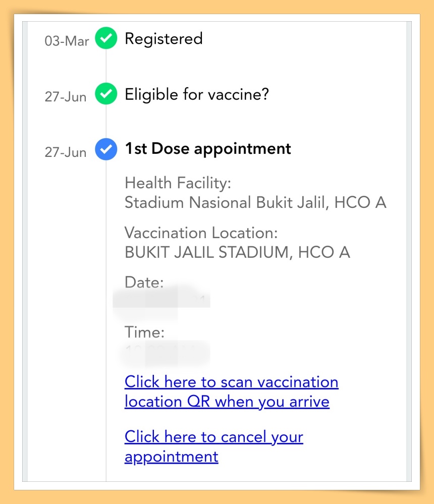Click the blue checkmark beside 1st Dose appointment

point(106,149)
